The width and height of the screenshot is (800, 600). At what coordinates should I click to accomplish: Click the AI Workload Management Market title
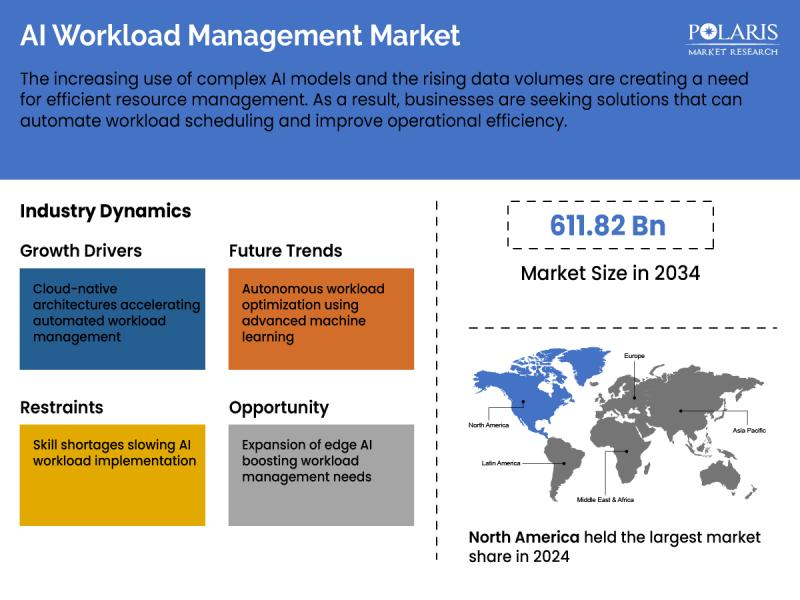[x=240, y=36]
